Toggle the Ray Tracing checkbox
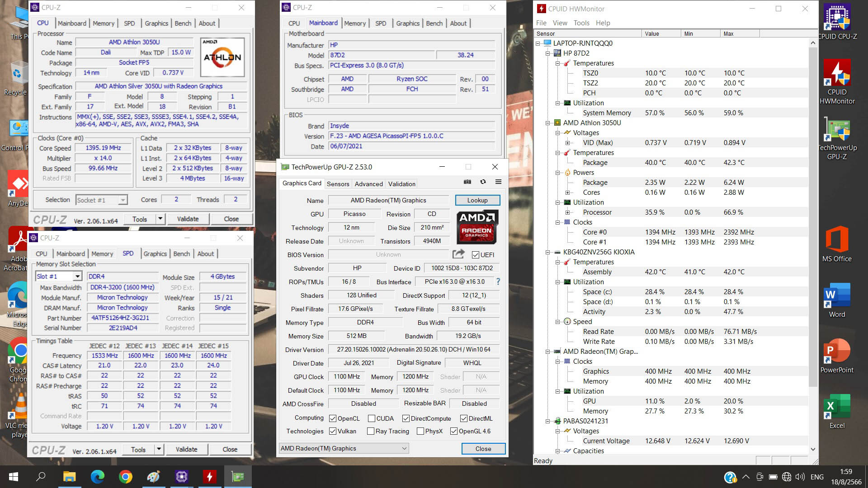 [x=371, y=431]
